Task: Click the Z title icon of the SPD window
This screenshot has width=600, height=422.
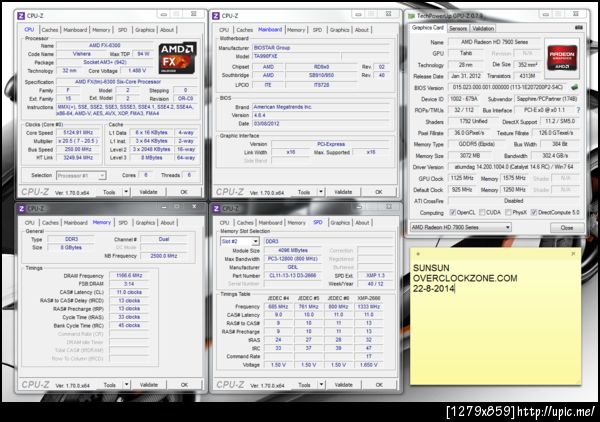Action: 216,209
